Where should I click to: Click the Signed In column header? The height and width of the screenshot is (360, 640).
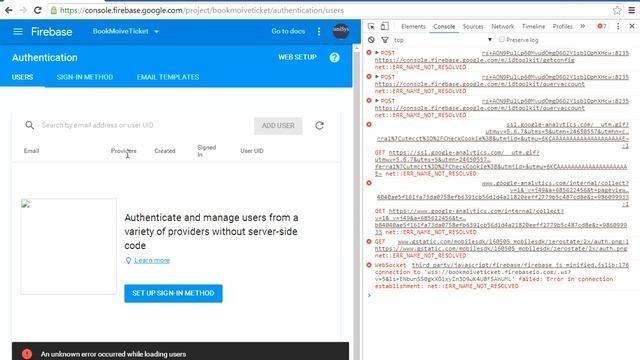[x=207, y=151]
